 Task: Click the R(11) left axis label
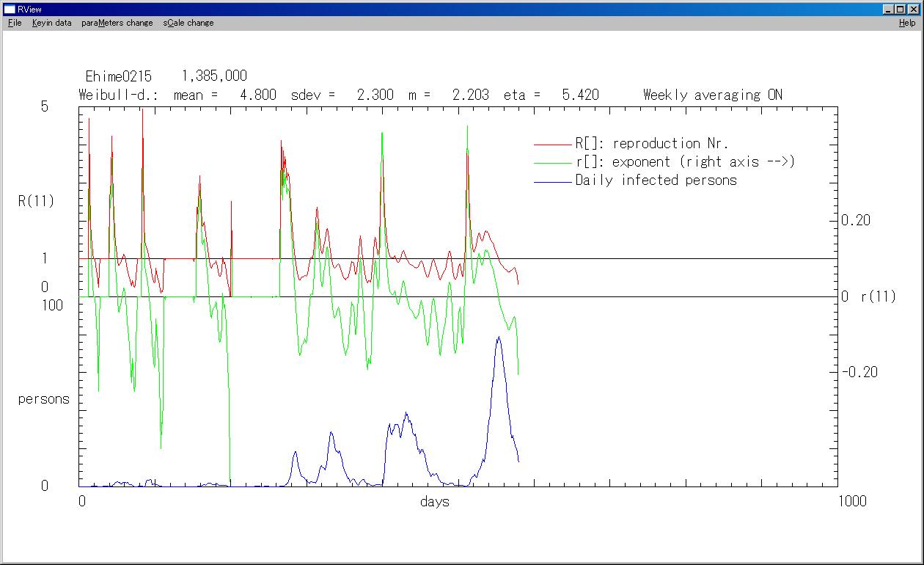click(36, 201)
